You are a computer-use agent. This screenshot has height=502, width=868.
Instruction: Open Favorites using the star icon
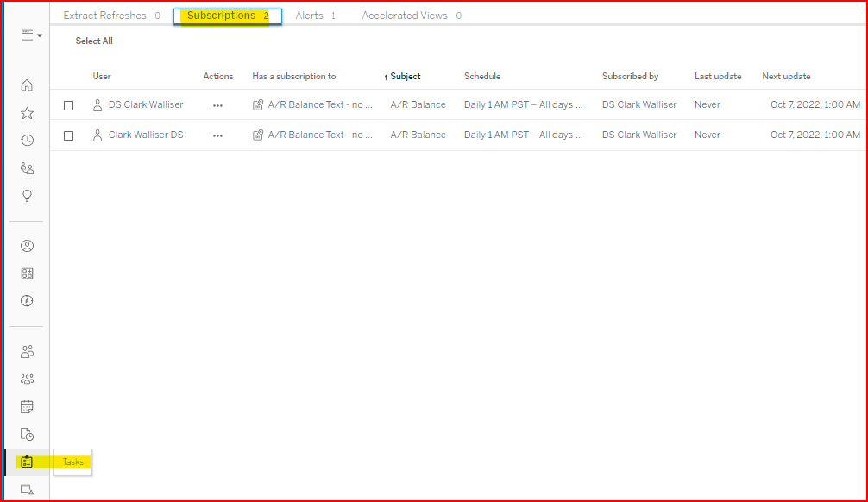click(27, 113)
